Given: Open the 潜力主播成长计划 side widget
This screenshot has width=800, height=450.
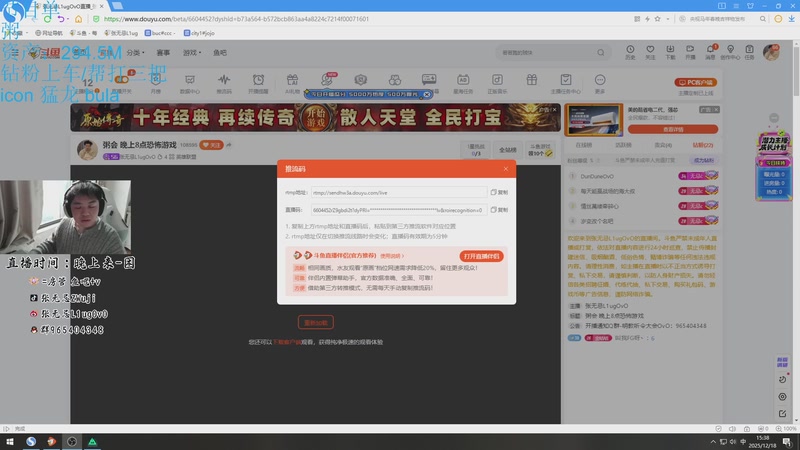Looking at the screenshot, I should 773,164.
